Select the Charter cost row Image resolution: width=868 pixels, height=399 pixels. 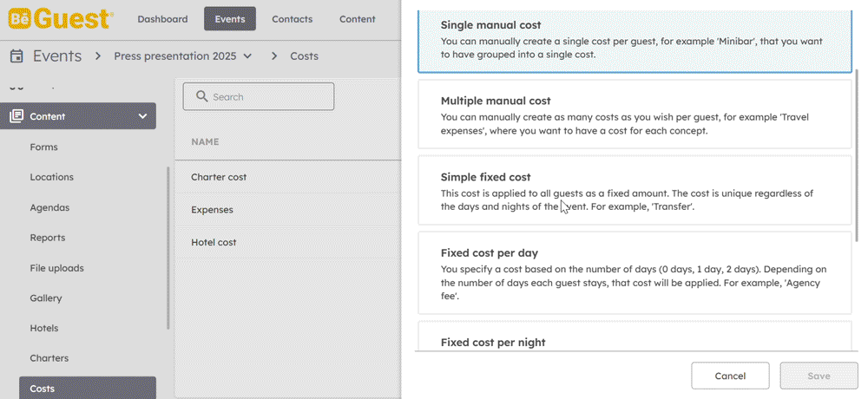coord(288,177)
